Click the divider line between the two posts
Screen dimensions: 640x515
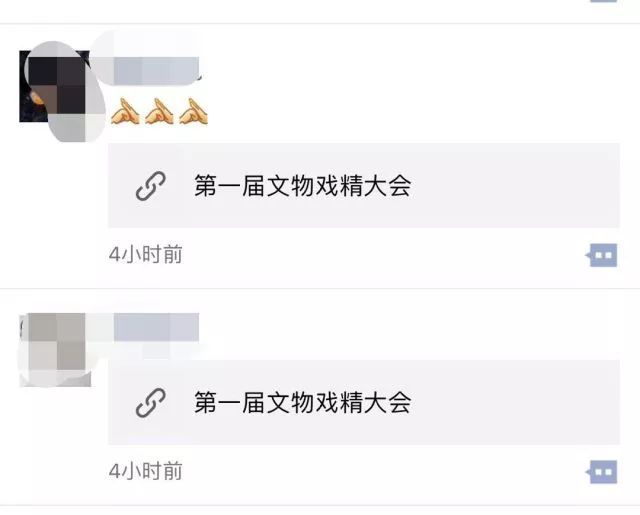(x=320, y=289)
